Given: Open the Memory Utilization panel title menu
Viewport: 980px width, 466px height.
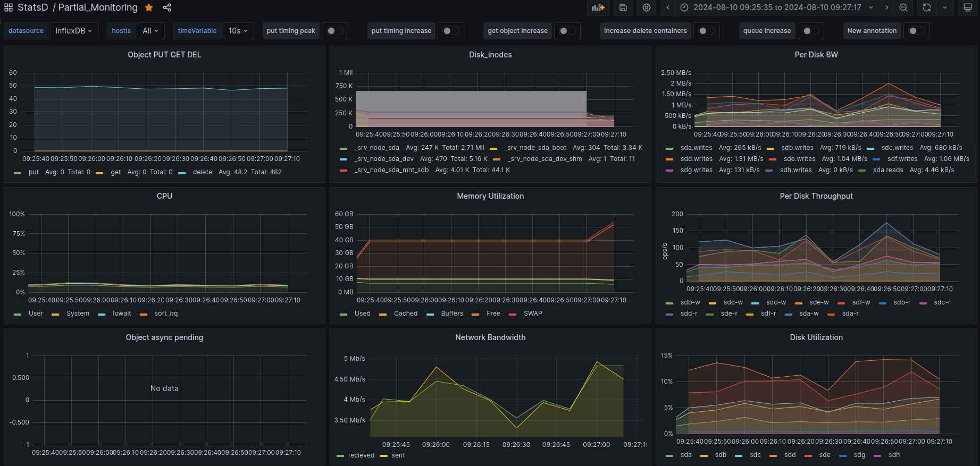Looking at the screenshot, I should coord(490,196).
